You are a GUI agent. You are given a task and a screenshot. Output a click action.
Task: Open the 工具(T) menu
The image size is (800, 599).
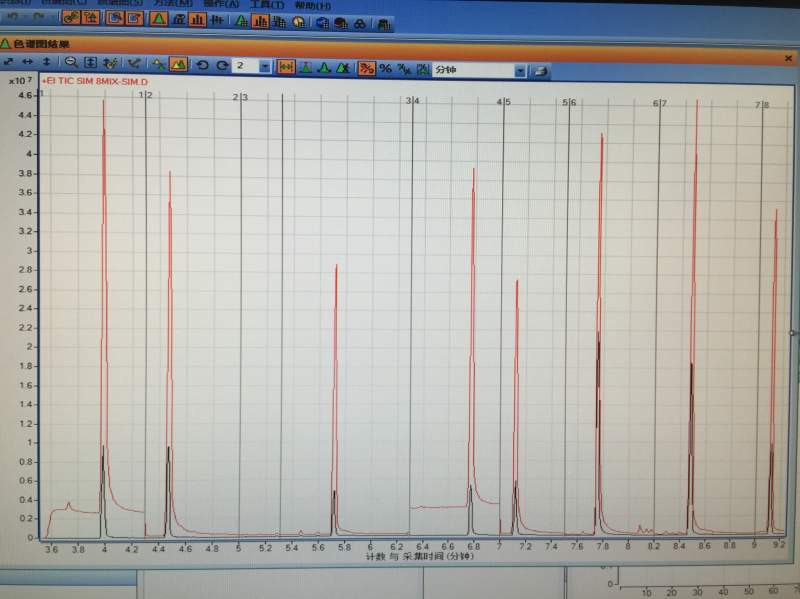pos(267,5)
